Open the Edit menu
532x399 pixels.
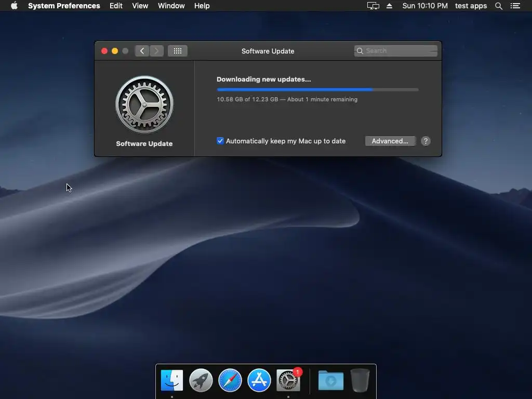(116, 6)
